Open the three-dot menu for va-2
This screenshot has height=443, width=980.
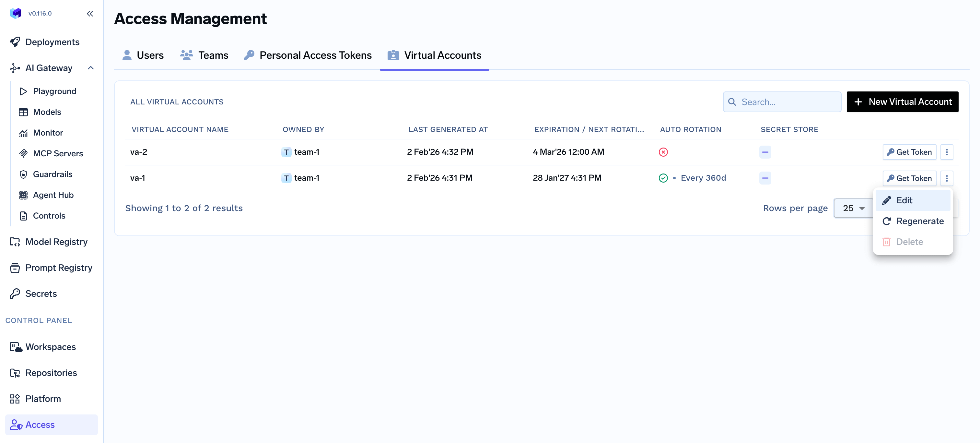click(947, 152)
